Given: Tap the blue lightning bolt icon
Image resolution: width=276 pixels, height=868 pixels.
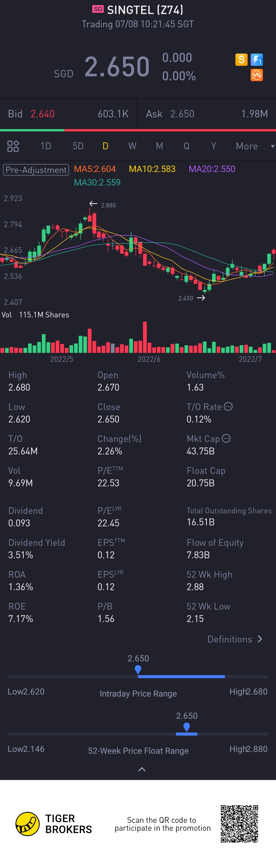Looking at the screenshot, I should point(257,60).
